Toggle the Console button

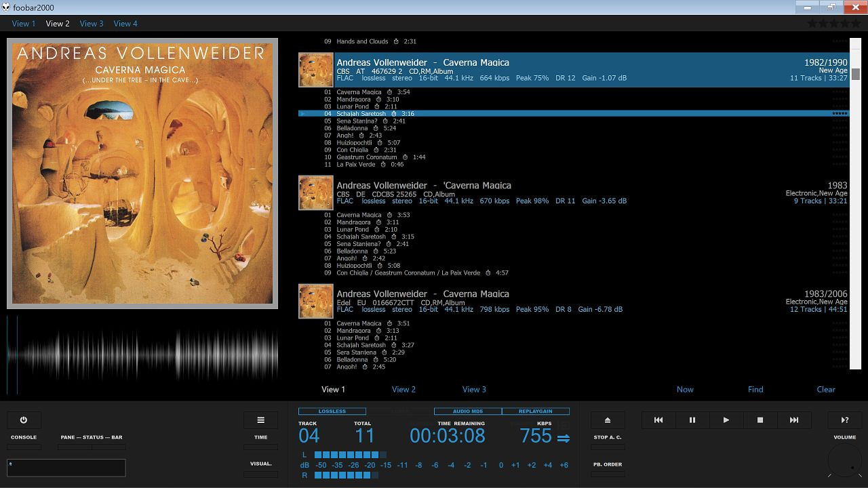[24, 447]
